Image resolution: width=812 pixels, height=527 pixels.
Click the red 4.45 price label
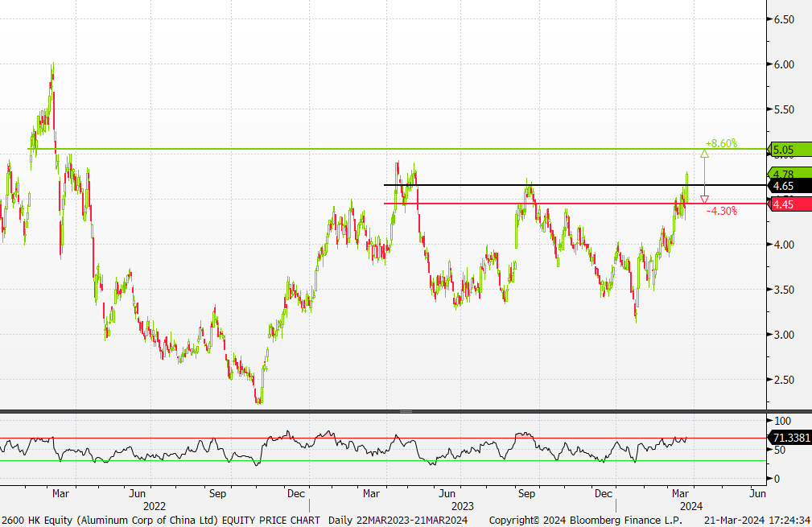point(784,204)
